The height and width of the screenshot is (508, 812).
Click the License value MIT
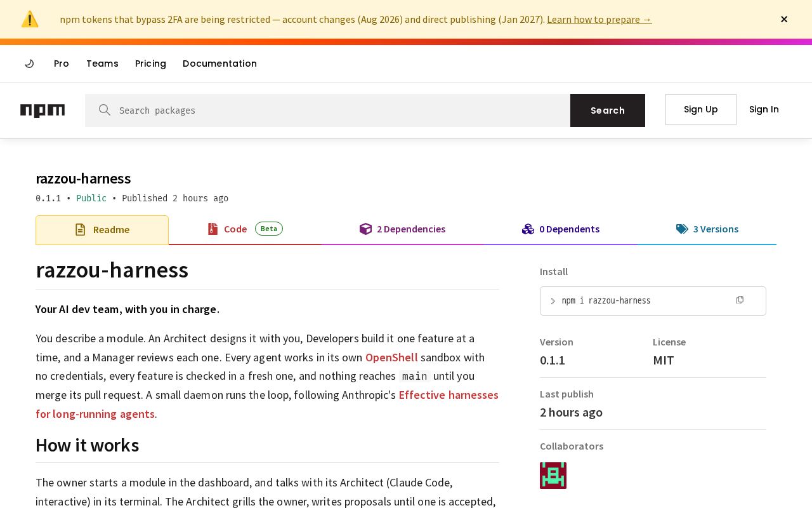pyautogui.click(x=664, y=360)
